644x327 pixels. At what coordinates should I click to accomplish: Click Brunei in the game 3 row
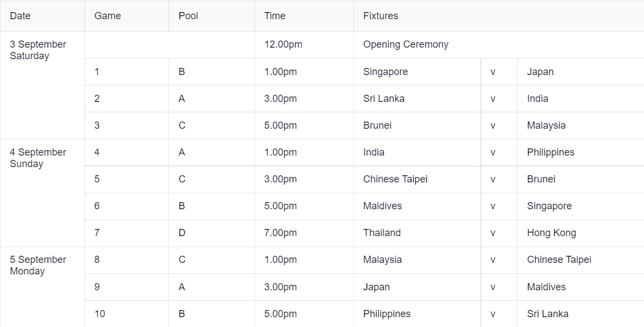tap(377, 125)
